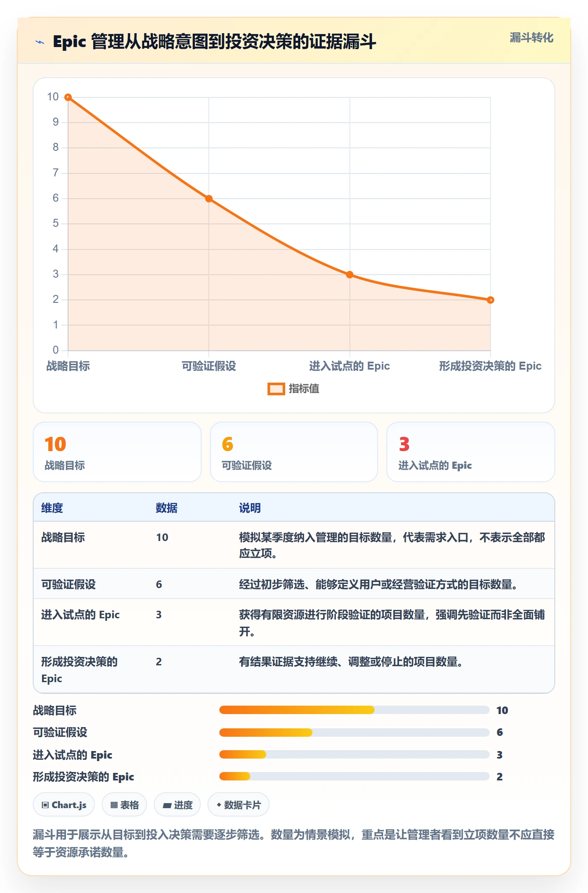Click the 数据卡片 tag chip
This screenshot has height=893, width=588.
pyautogui.click(x=239, y=805)
